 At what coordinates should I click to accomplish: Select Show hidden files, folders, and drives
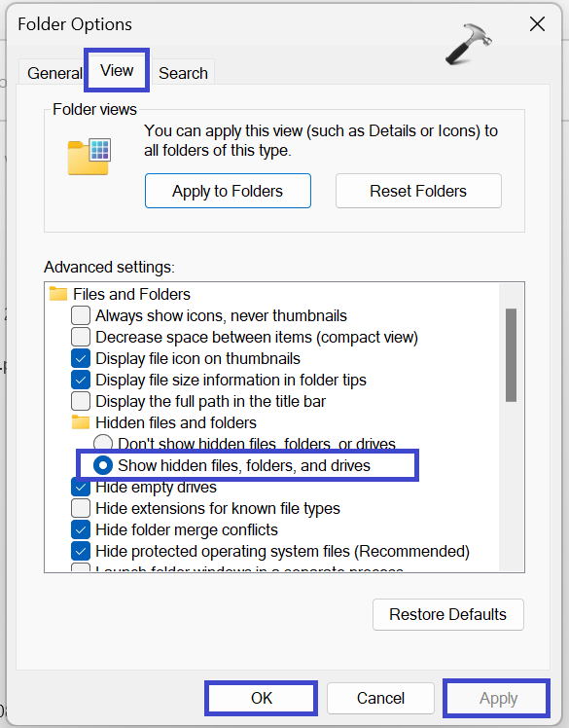103,465
